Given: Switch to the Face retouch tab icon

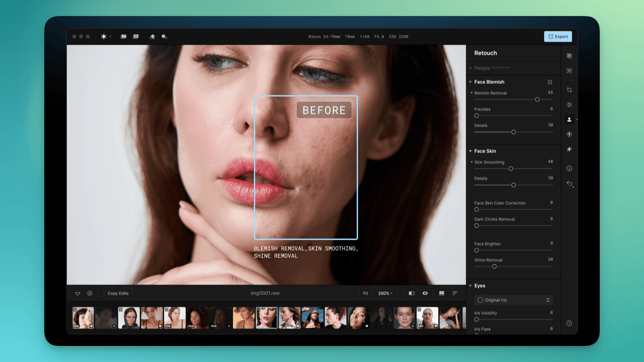Looking at the screenshot, I should (x=569, y=120).
